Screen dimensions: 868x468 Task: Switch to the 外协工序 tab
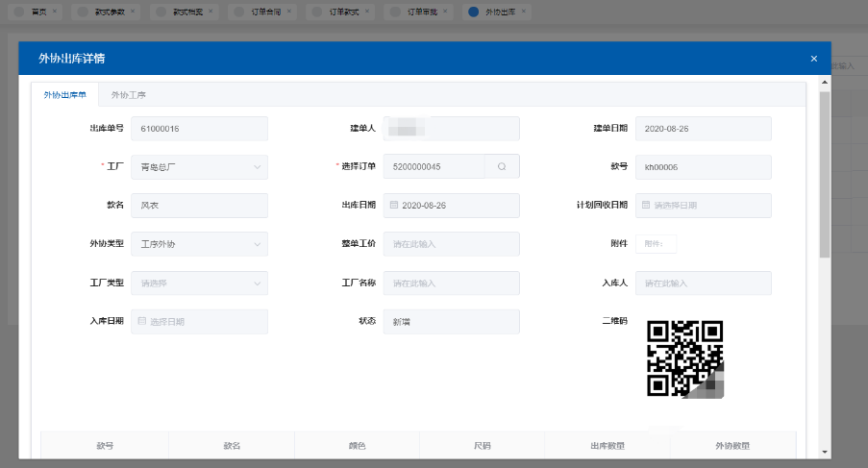click(128, 95)
